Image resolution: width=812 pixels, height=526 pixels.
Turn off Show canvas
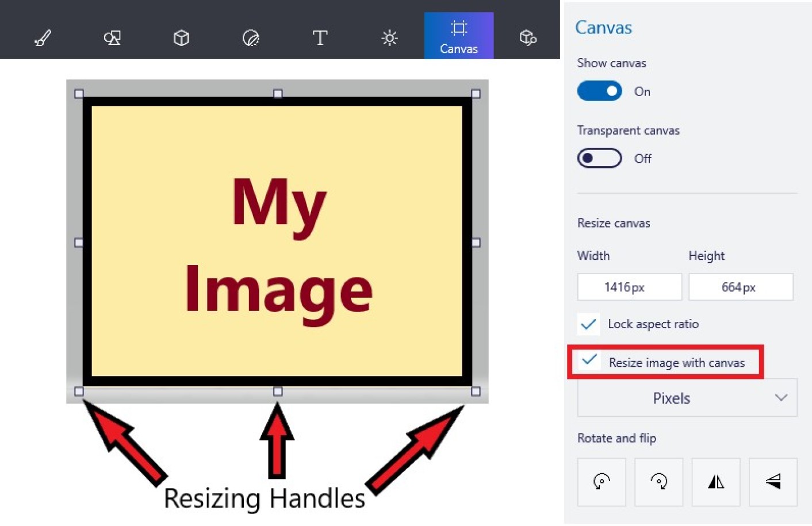point(599,91)
